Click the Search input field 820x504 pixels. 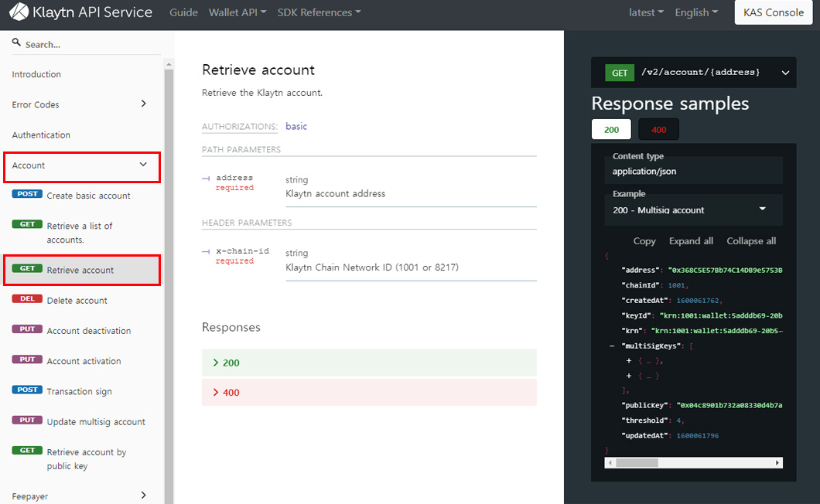tap(87, 44)
